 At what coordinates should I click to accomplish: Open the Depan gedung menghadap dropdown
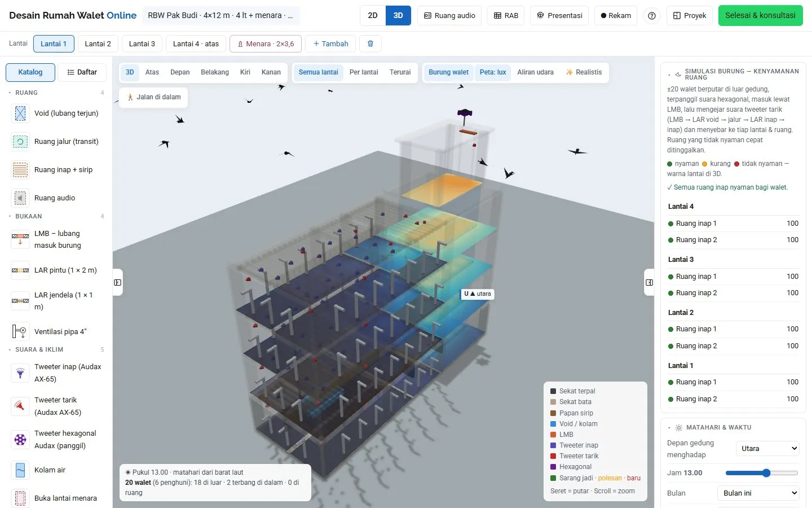[x=768, y=449]
